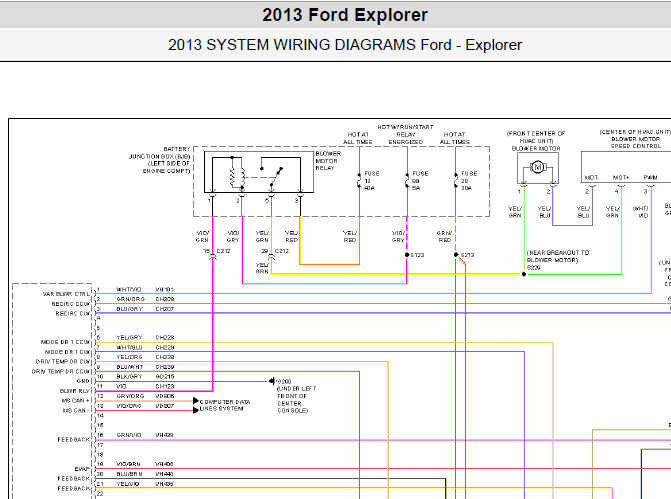Click the 'S123' splice label
The height and width of the screenshot is (499, 671).
[x=417, y=255]
